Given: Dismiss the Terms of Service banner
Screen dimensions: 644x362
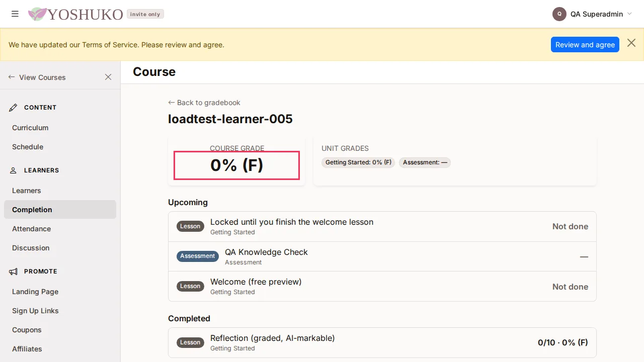Looking at the screenshot, I should (x=631, y=43).
